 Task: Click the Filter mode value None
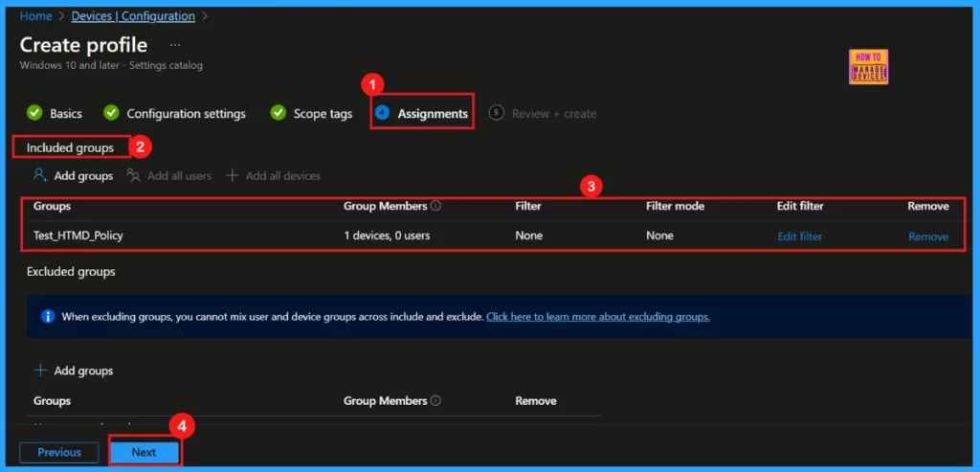[659, 236]
